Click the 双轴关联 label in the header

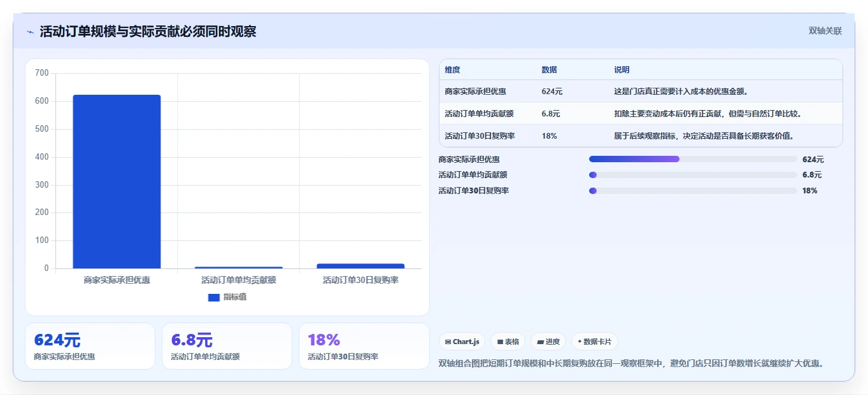pyautogui.click(x=825, y=31)
